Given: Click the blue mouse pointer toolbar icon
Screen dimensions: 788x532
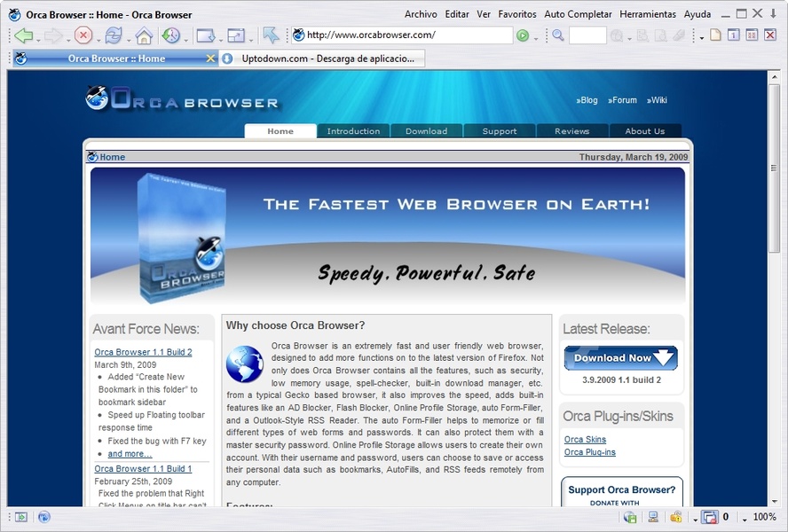Looking at the screenshot, I should pyautogui.click(x=271, y=35).
